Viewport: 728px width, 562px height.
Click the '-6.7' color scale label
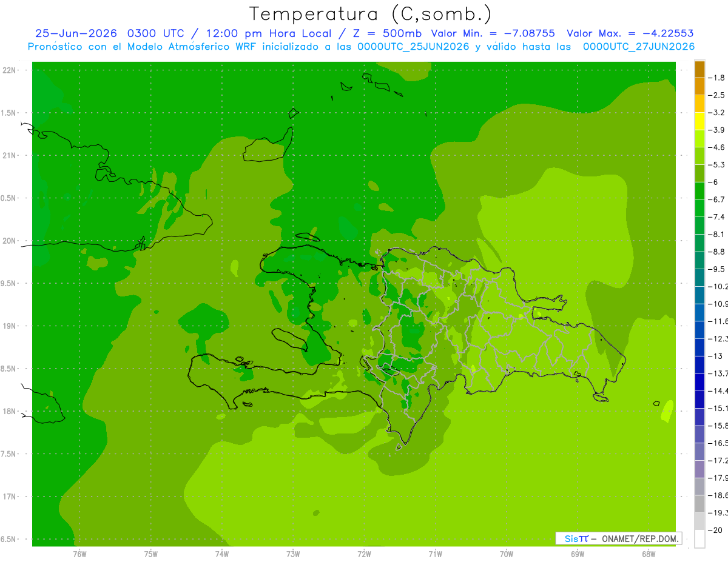(x=717, y=199)
